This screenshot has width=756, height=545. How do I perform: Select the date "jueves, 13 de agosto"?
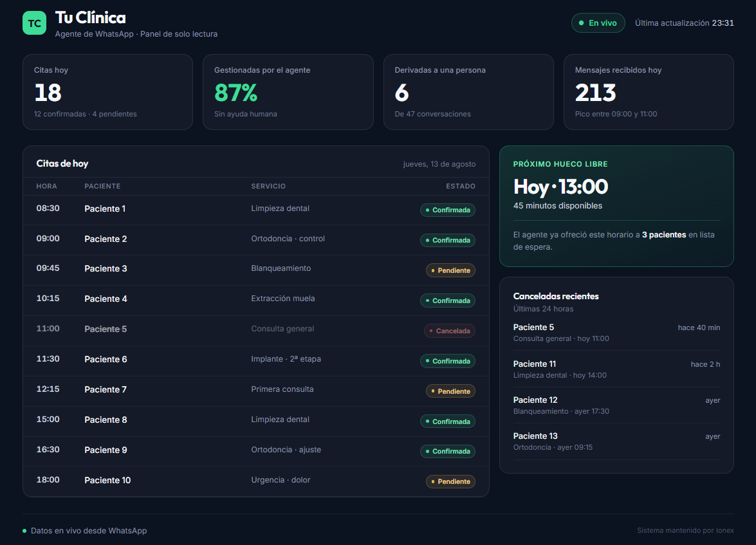pyautogui.click(x=439, y=164)
